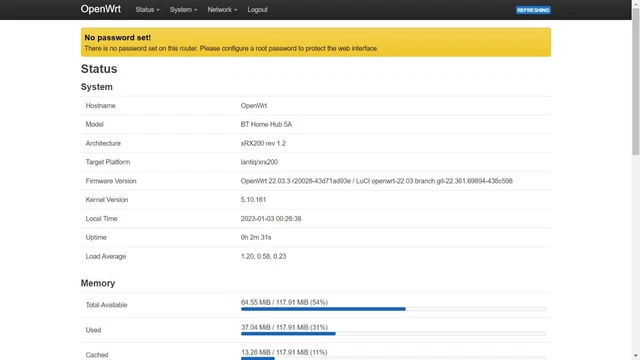Click the OpenWrt brand logo link
640x360 pixels.
(100, 9)
